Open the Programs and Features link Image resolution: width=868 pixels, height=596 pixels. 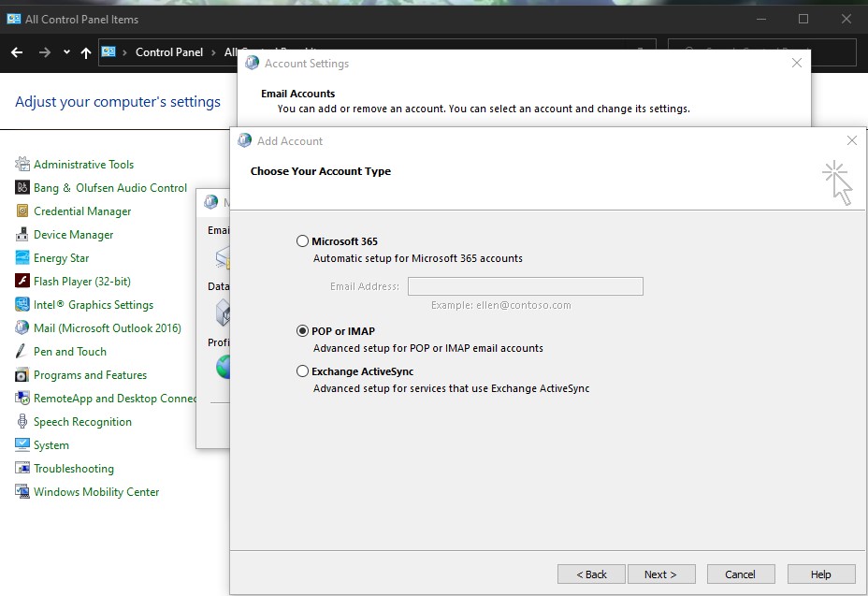(x=90, y=375)
